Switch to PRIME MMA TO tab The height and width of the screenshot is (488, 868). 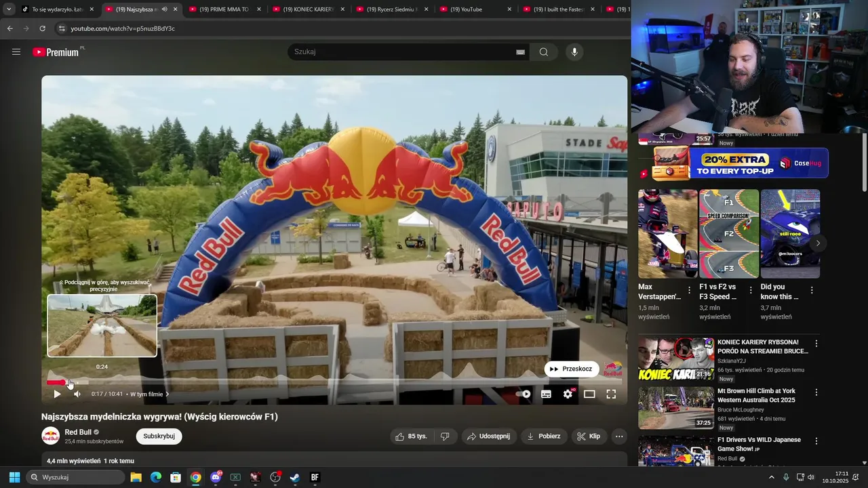(x=224, y=9)
